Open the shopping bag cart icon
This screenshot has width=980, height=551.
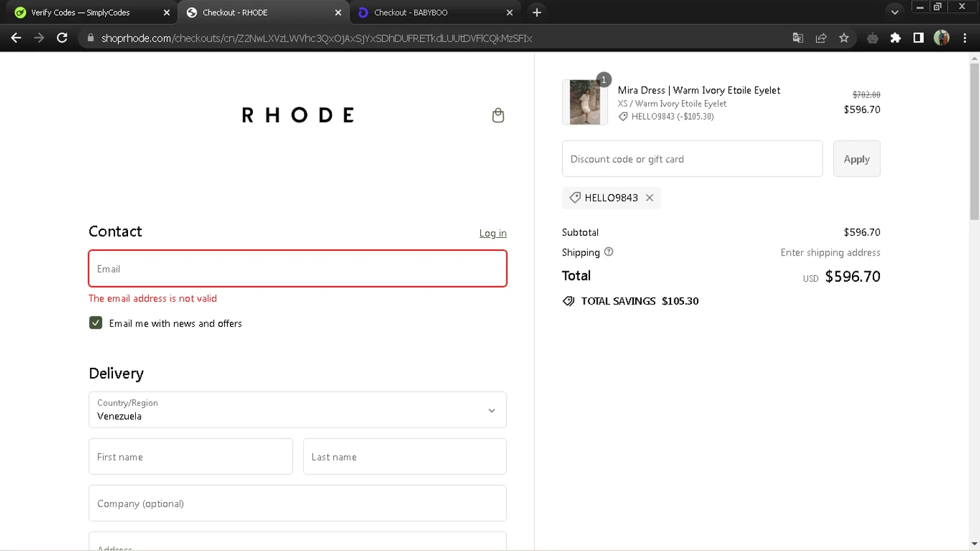coord(498,115)
